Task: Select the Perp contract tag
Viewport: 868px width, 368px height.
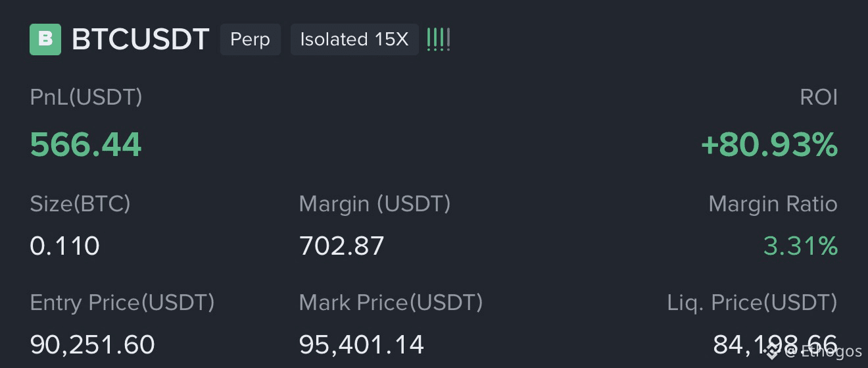Action: coord(251,39)
